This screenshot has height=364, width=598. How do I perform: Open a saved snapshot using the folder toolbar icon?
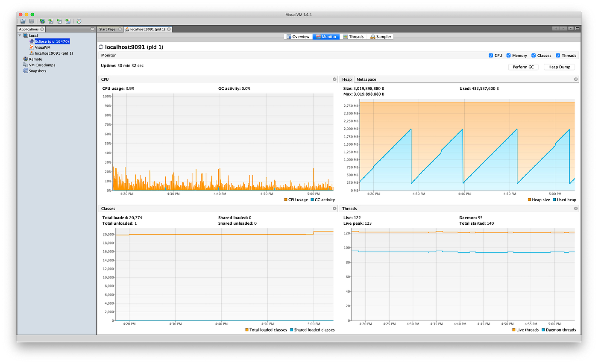[23, 21]
